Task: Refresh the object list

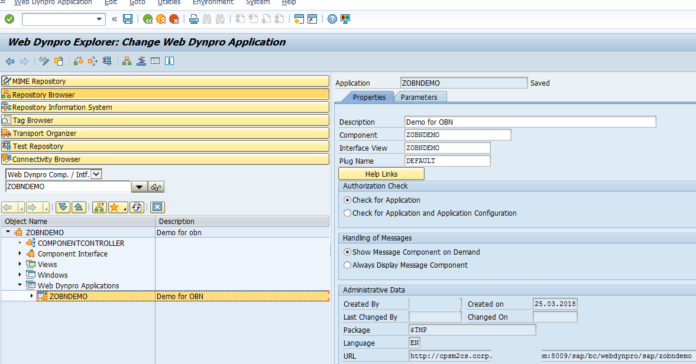Action: [x=137, y=207]
